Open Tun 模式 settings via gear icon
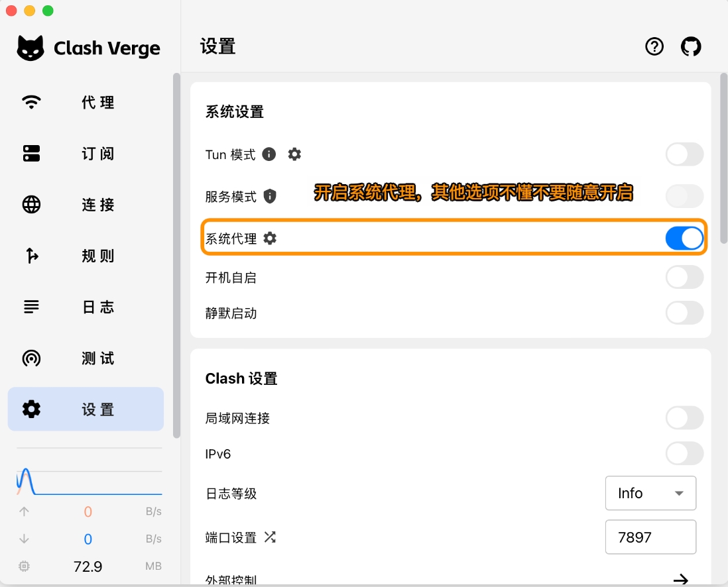This screenshot has width=728, height=587. (294, 154)
